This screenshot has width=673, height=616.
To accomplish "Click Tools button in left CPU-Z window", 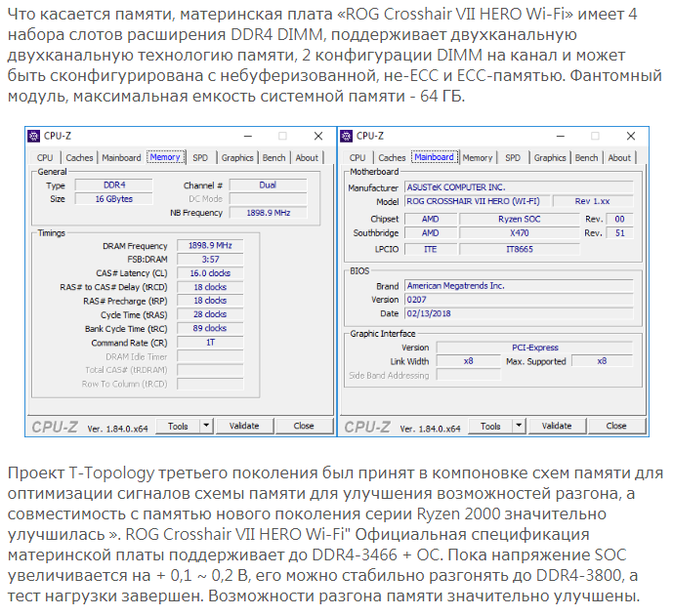I will 178,426.
